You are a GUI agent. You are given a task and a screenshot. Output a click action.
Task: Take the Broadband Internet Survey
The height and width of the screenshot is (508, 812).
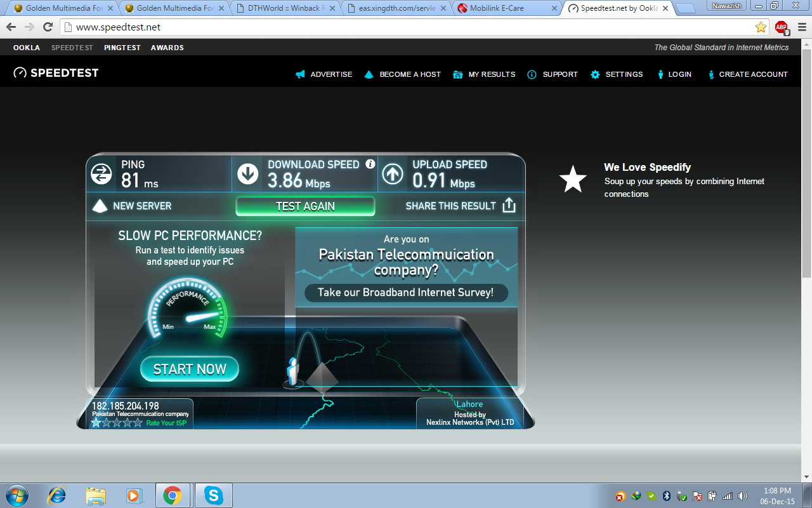tap(405, 293)
